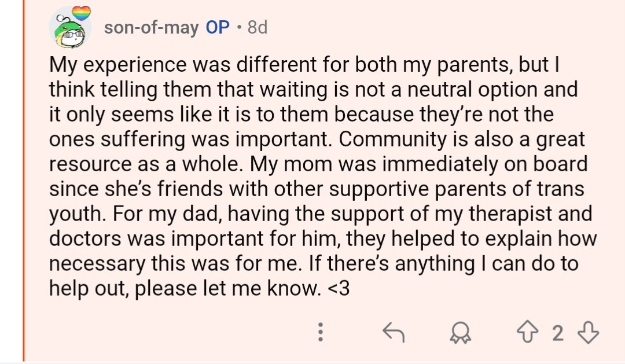Give an award using the award icon
Image resolution: width=625 pixels, height=364 pixels.
click(x=461, y=333)
